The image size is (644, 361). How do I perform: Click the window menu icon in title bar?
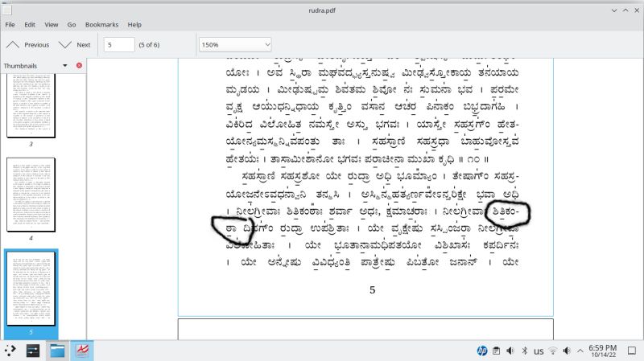[x=6, y=10]
